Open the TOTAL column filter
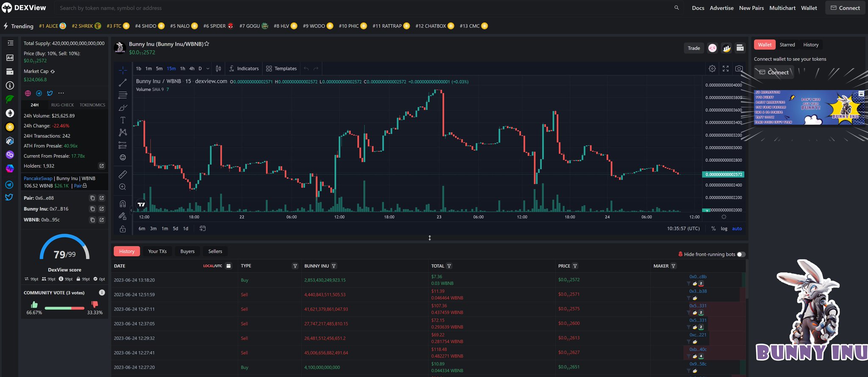This screenshot has width=868, height=377. tap(449, 266)
